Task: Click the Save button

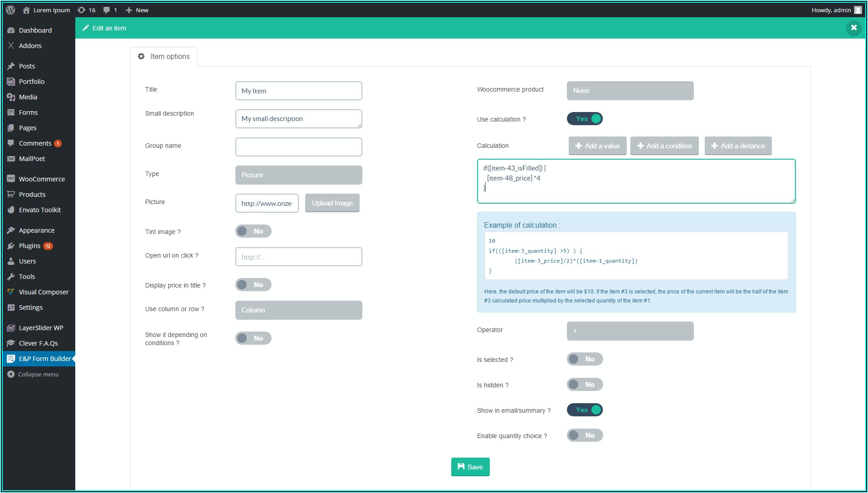Action: pos(470,467)
